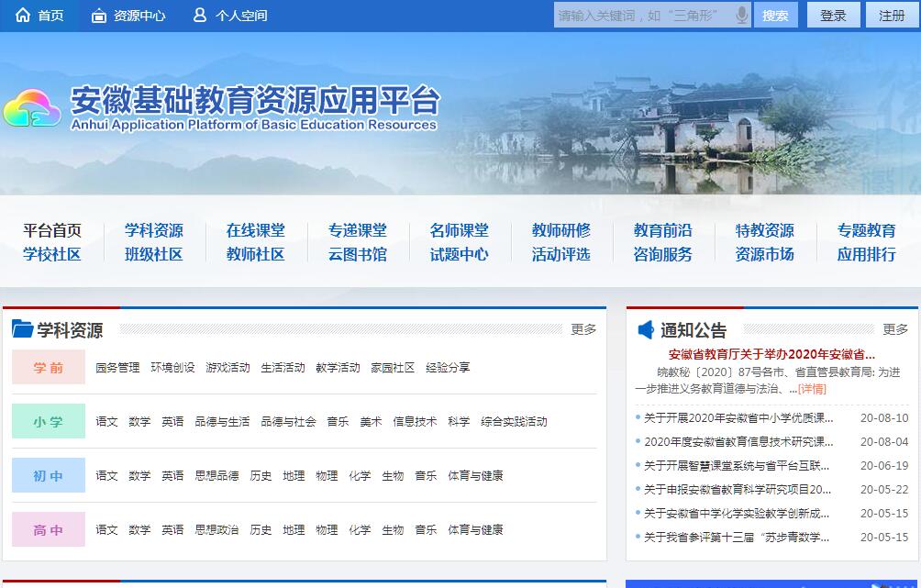Screen dimensions: 921x588
Task: Open the 教育前沿 navigation link
Action: 662,230
